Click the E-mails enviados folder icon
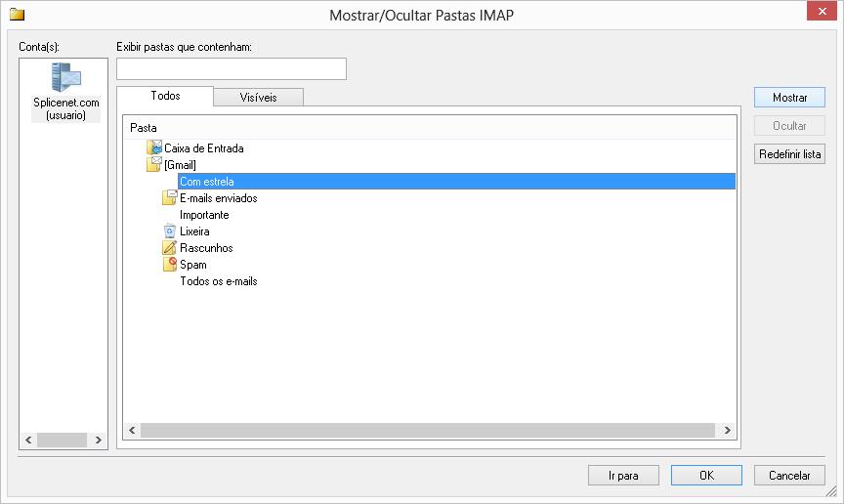 tap(170, 197)
